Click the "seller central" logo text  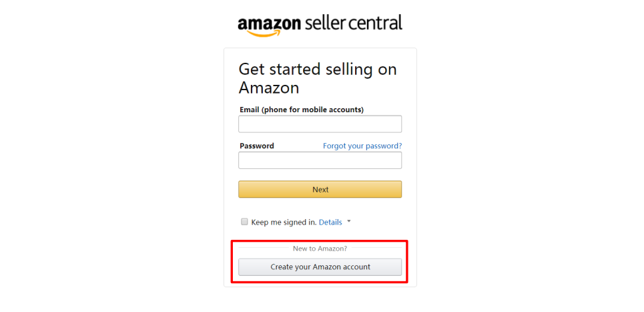[x=354, y=23]
